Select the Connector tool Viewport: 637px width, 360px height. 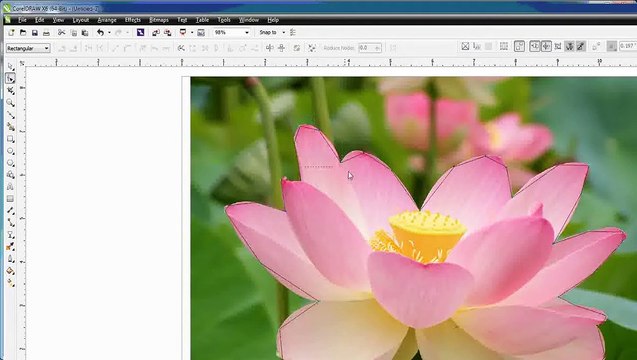pyautogui.click(x=11, y=223)
